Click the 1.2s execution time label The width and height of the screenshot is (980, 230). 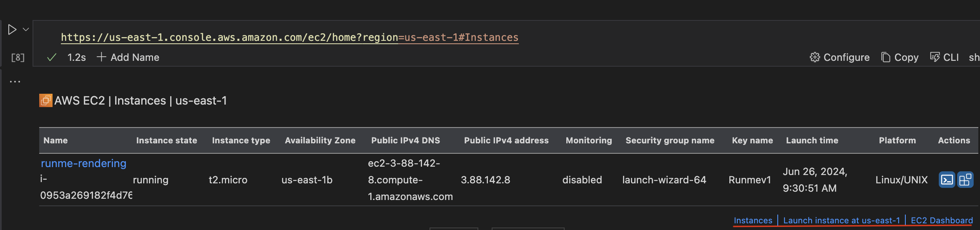click(77, 57)
